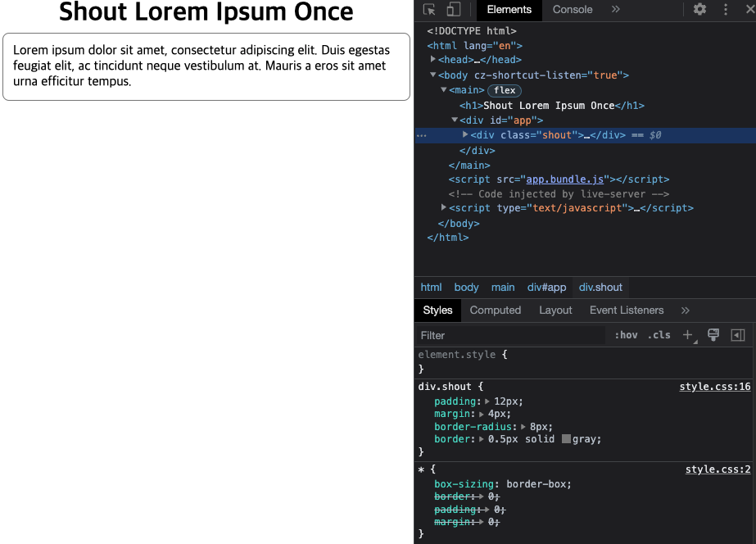The image size is (756, 544).
Task: Show more style pane tabs
Action: [x=685, y=311]
